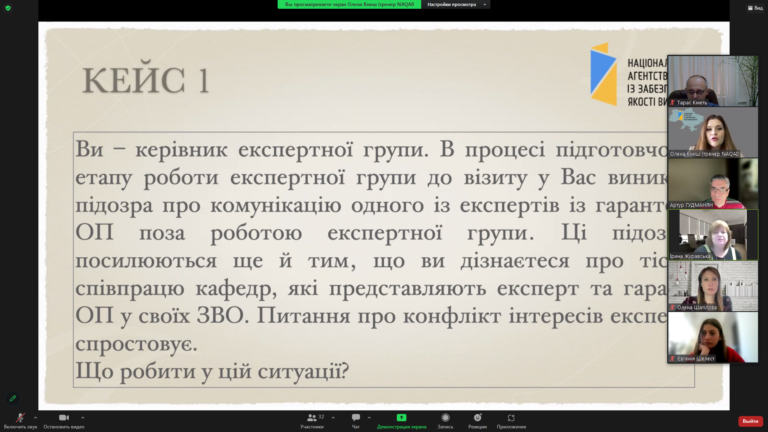Viewport: 768px width, 432px height.
Task: Open the Реакции reactions icon
Action: pyautogui.click(x=477, y=418)
